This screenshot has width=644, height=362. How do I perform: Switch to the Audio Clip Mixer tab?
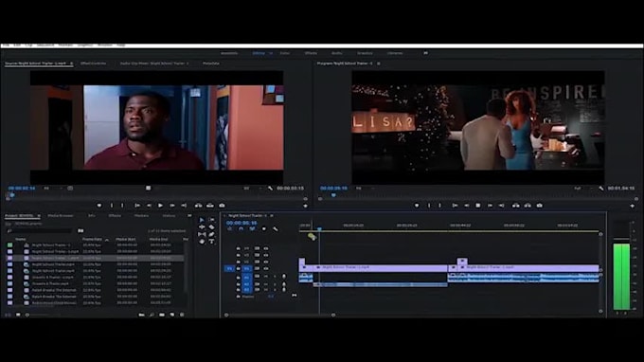click(x=154, y=63)
